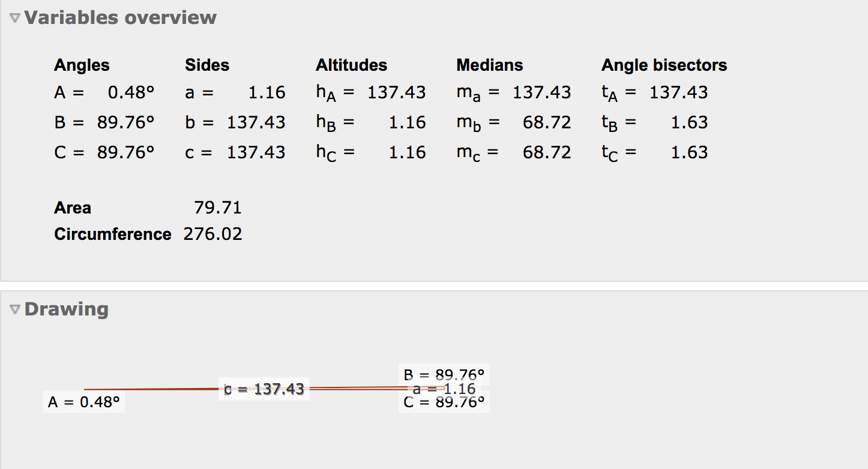Image resolution: width=868 pixels, height=469 pixels.
Task: Click the A = 0.48° label in drawing
Action: (84, 402)
